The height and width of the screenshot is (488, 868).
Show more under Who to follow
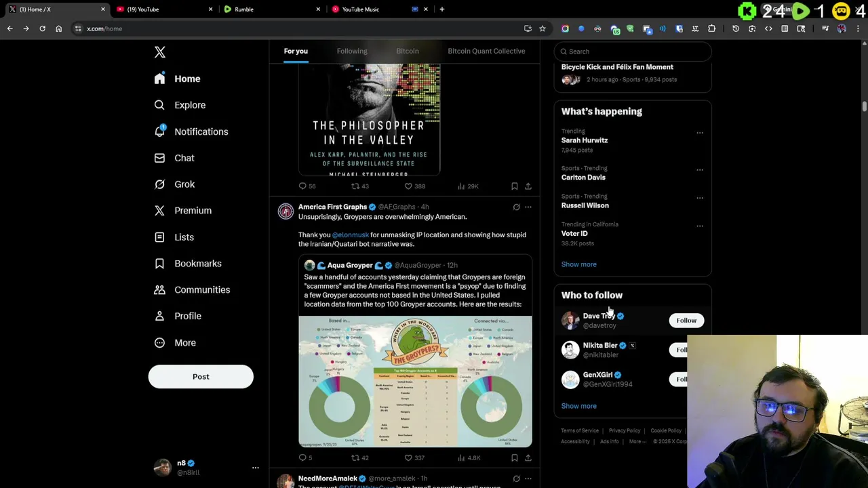[579, 406]
